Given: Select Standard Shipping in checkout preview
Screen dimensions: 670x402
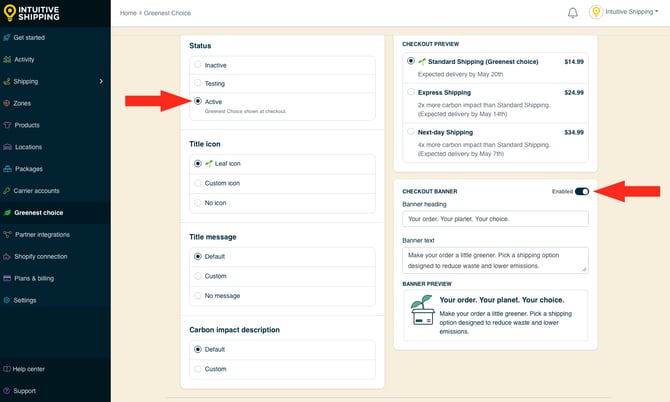Looking at the screenshot, I should [x=411, y=61].
